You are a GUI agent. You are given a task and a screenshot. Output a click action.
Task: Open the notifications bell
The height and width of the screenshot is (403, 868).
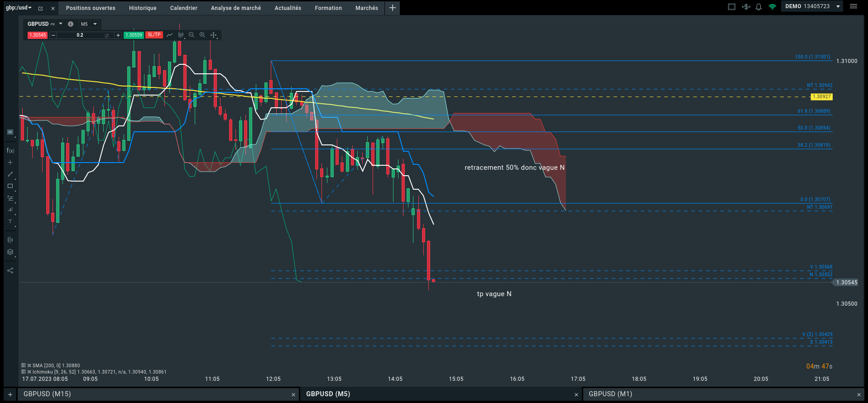tap(758, 7)
